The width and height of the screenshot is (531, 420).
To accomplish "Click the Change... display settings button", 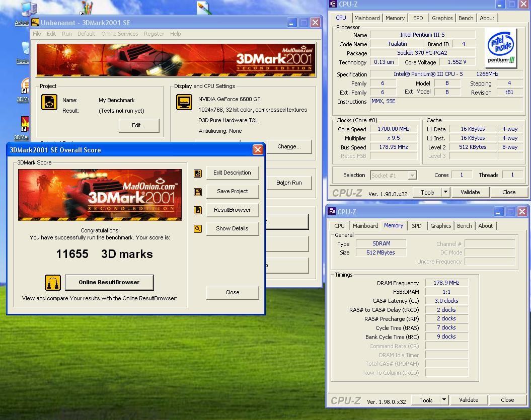I will [289, 146].
